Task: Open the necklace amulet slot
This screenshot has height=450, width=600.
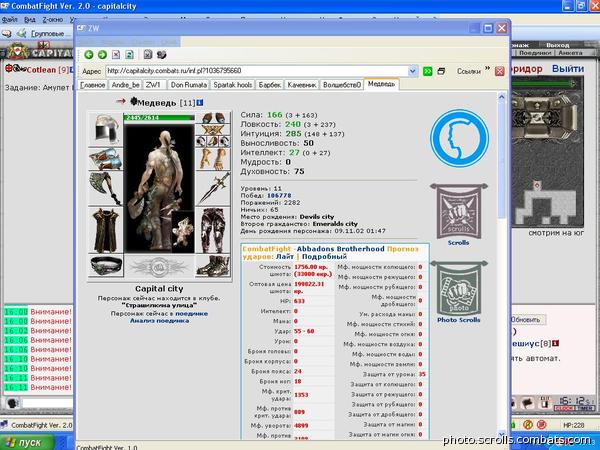Action: [213, 130]
